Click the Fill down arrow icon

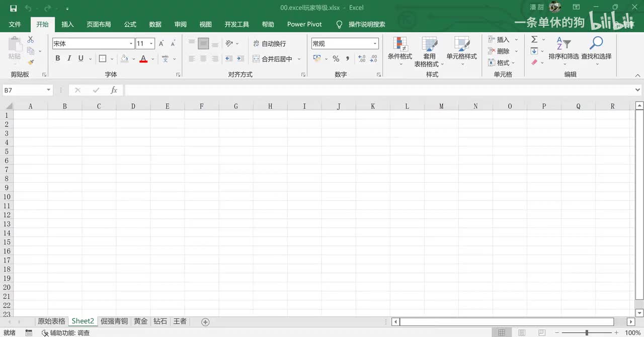pyautogui.click(x=534, y=51)
